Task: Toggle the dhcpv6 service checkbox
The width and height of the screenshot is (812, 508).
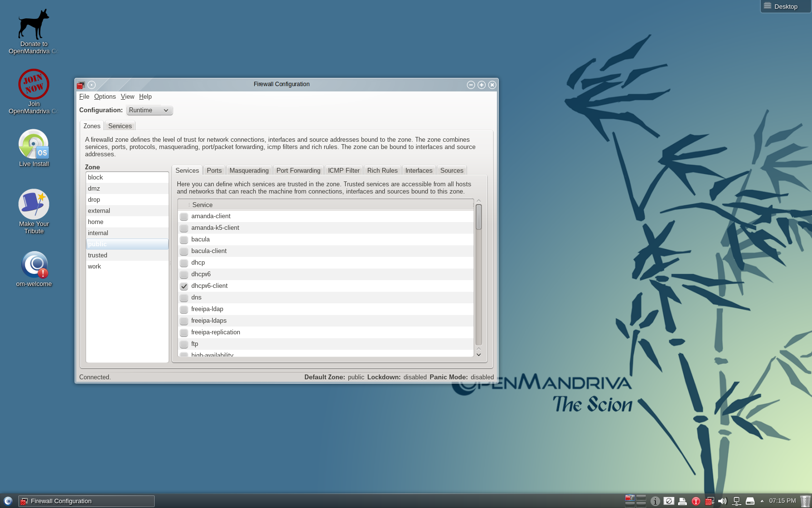Action: coord(184,274)
